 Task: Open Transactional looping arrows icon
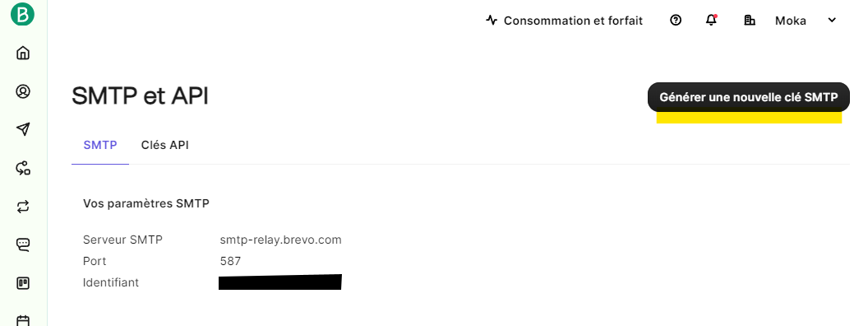point(23,207)
